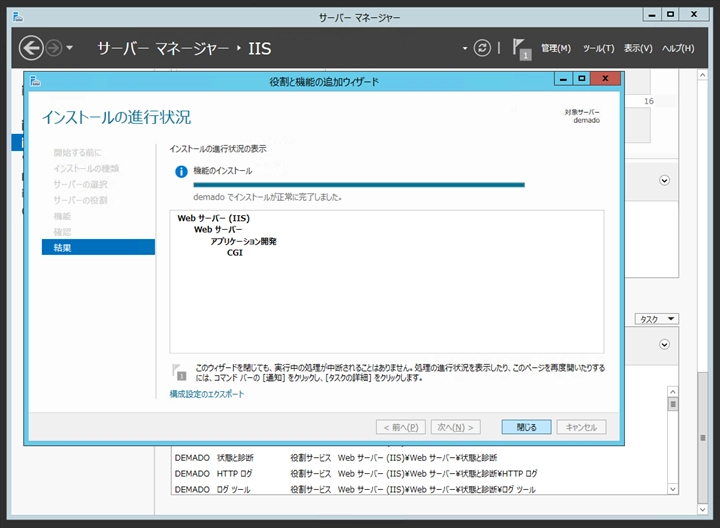Image resolution: width=720 pixels, height=528 pixels.
Task: Collapse the upper section with its chevron
Action: click(x=664, y=180)
